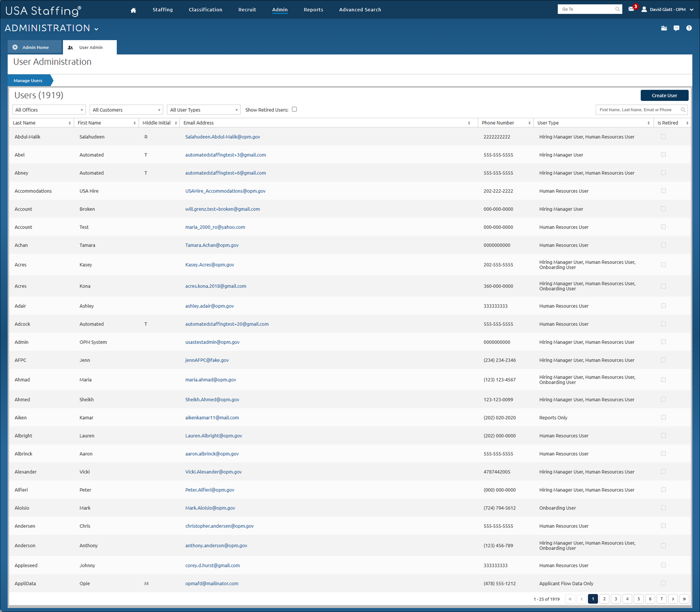Open the Classification menu
This screenshot has width=700, height=612.
(205, 10)
